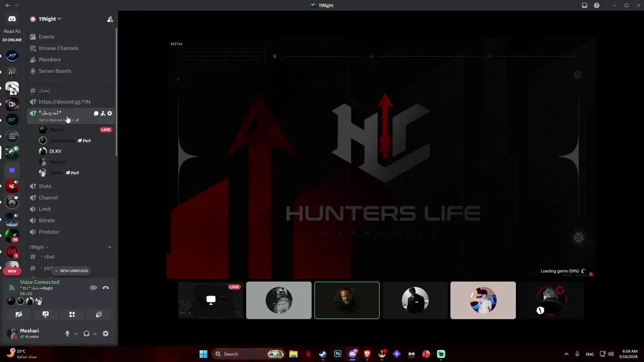Toggle microphone mute in user panel
Image resolution: width=644 pixels, height=362 pixels.
coord(67,333)
